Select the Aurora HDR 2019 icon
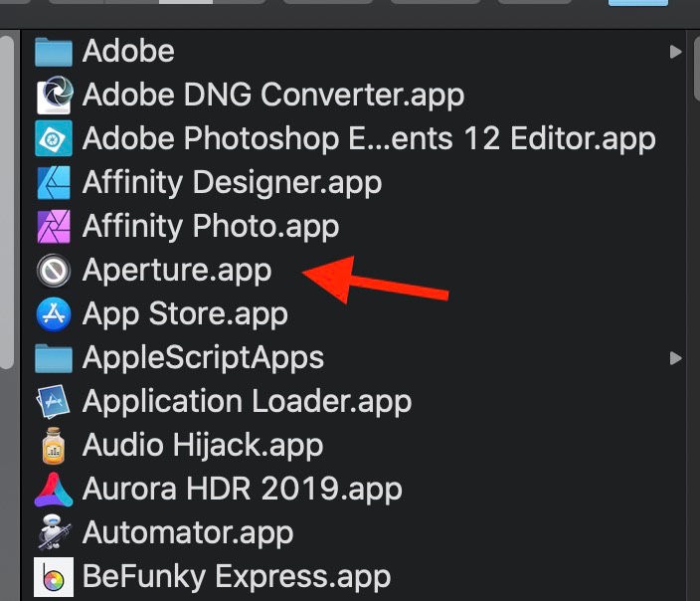Image resolution: width=700 pixels, height=601 pixels. [53, 490]
